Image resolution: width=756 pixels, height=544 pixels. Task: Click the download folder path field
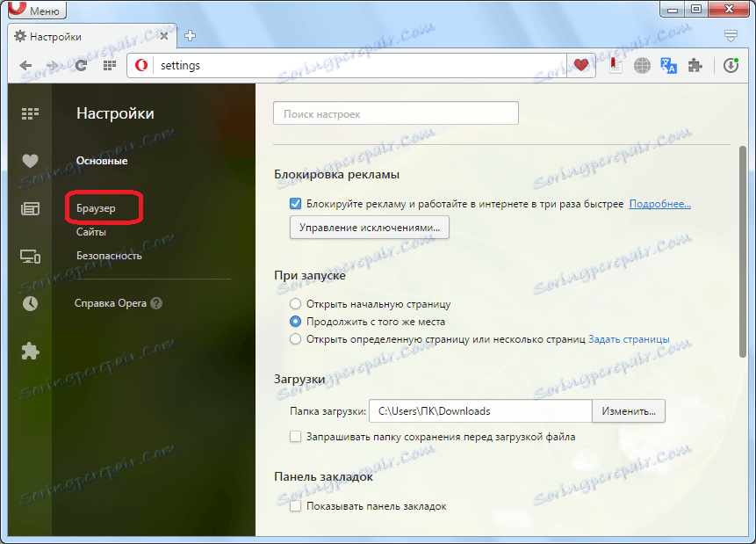480,411
